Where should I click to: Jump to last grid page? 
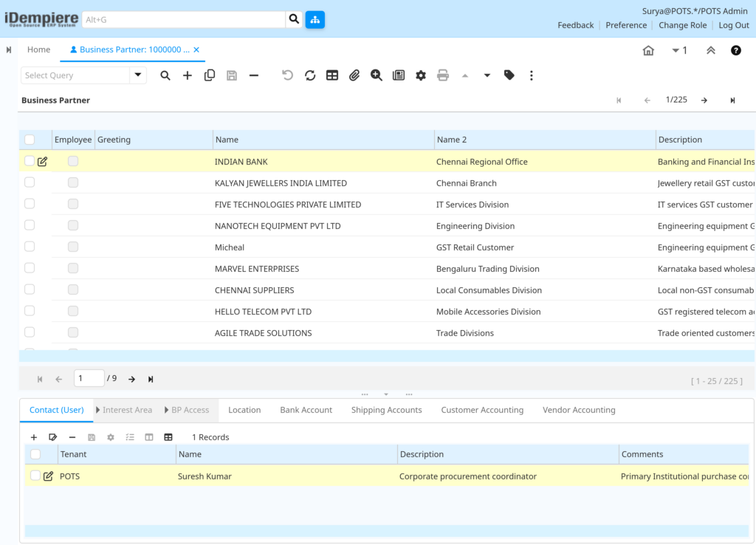pyautogui.click(x=151, y=379)
